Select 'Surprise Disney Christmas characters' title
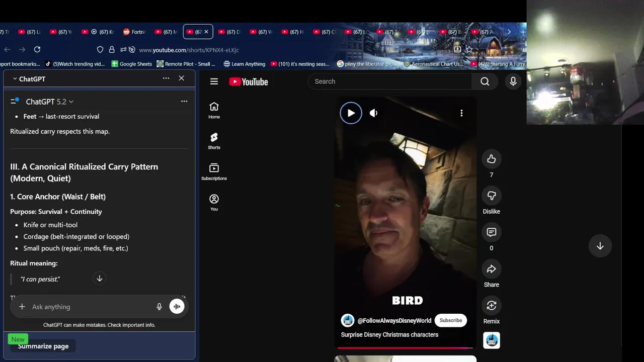 click(389, 334)
